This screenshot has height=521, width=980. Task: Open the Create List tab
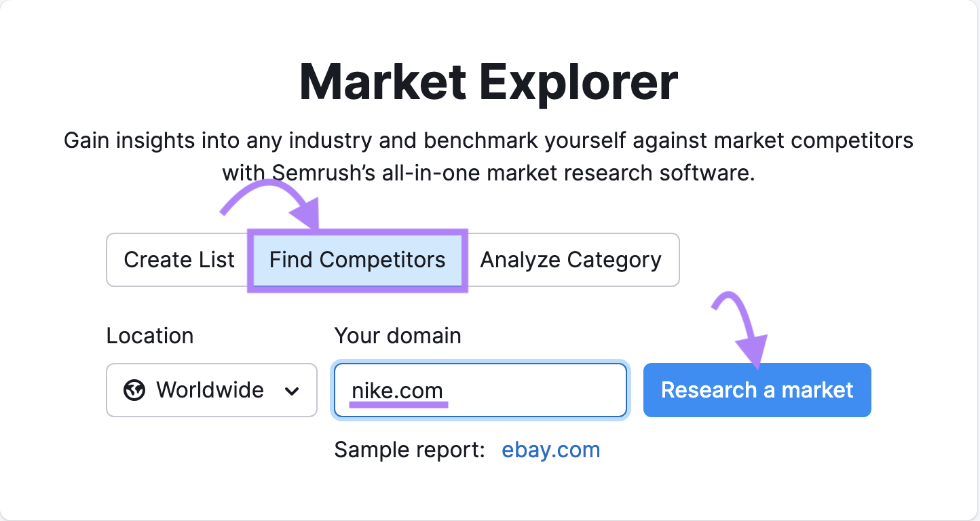click(x=178, y=260)
